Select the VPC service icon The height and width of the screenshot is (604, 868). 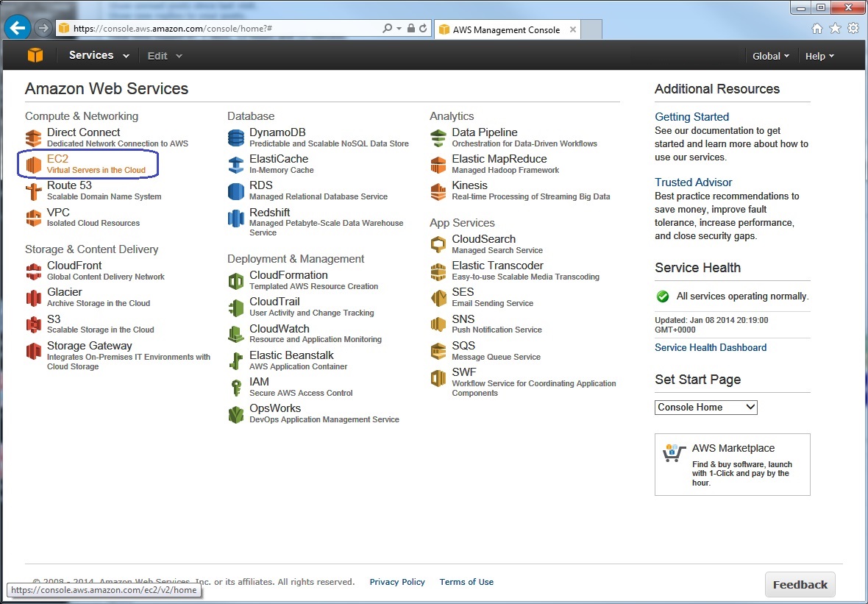click(34, 218)
